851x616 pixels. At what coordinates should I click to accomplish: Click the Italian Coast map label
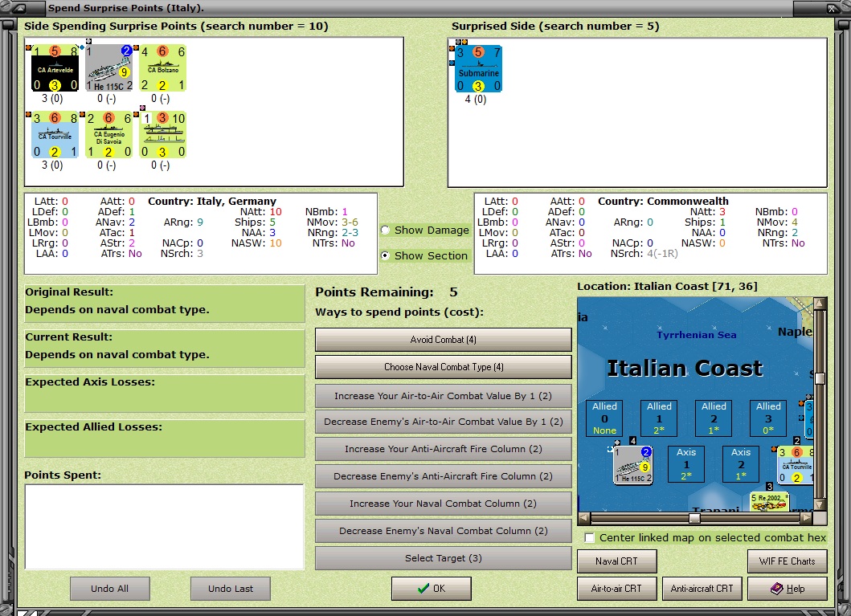tap(685, 368)
